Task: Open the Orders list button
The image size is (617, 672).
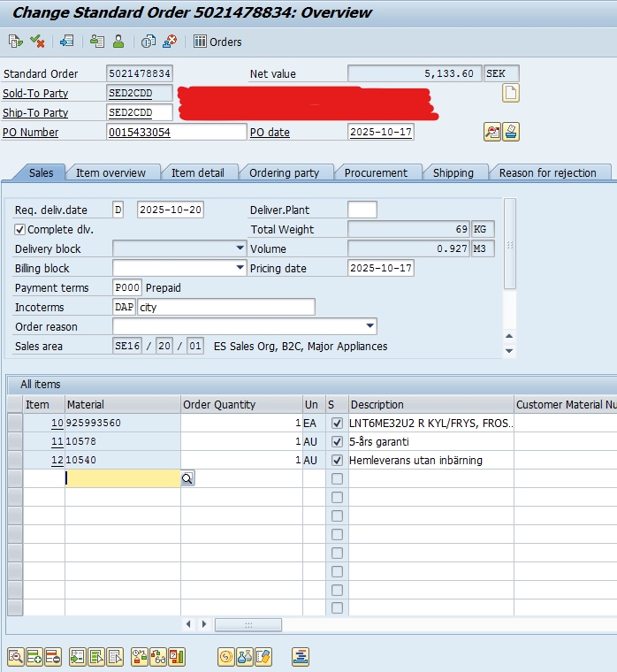Action: (217, 42)
